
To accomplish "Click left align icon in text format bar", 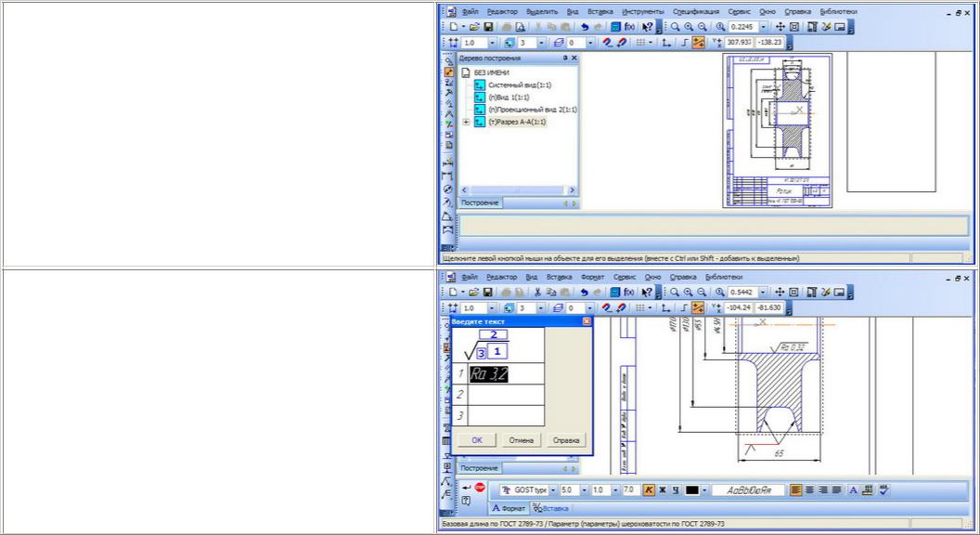I will point(795,489).
